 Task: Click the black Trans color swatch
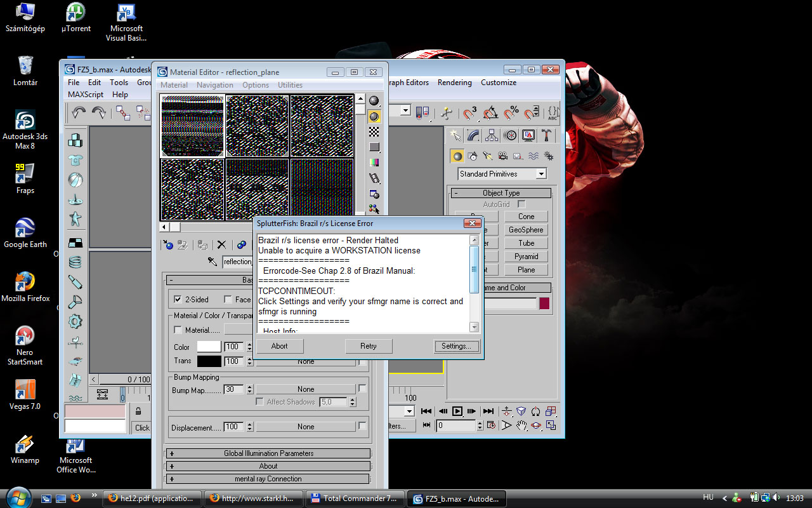pyautogui.click(x=209, y=361)
